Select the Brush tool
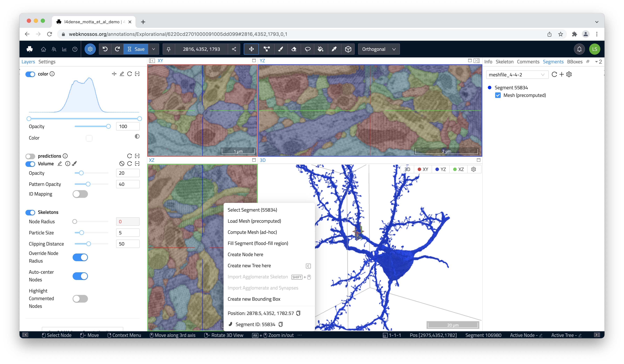 [x=280, y=49]
